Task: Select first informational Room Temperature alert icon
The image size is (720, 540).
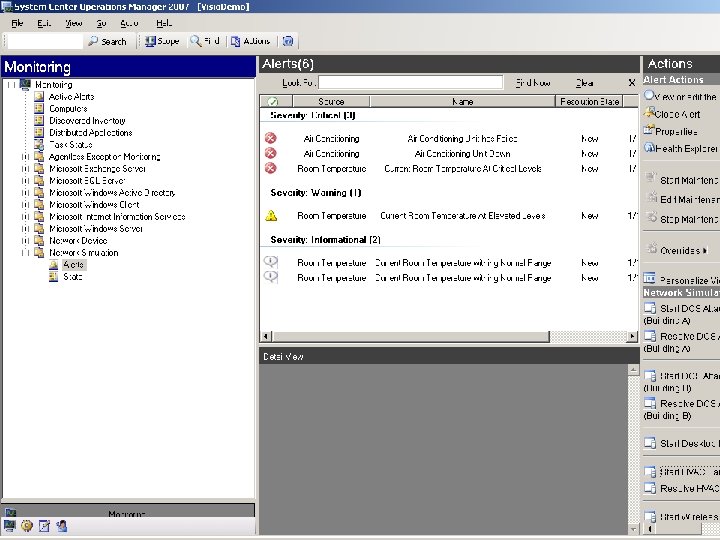Action: 271,262
